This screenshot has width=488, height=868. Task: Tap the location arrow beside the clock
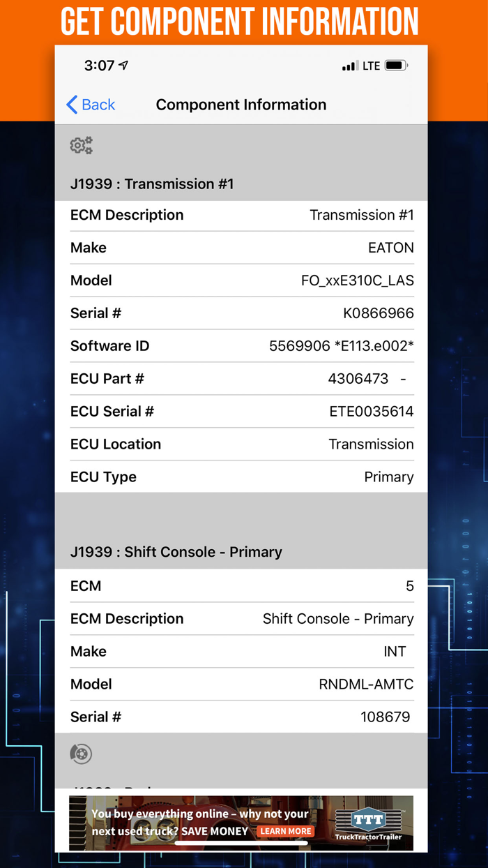tap(124, 65)
